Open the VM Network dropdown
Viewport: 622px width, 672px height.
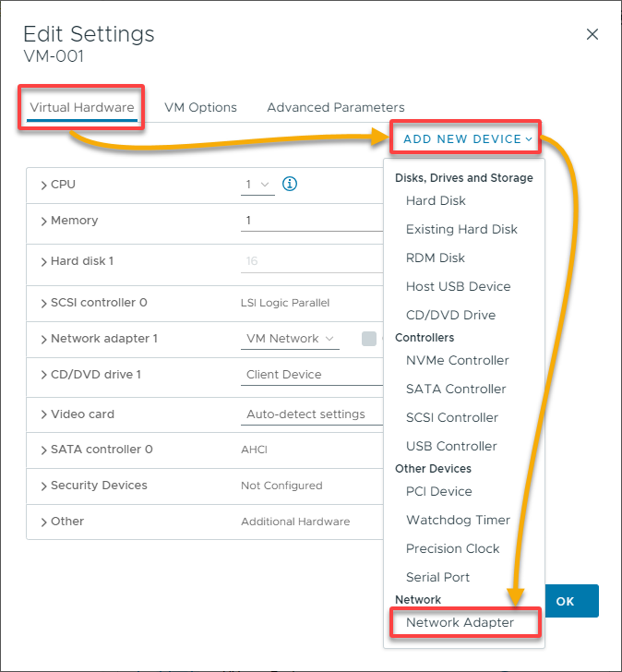tap(290, 339)
